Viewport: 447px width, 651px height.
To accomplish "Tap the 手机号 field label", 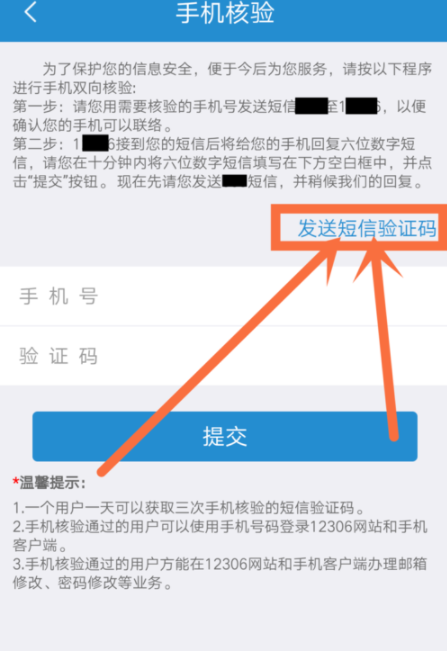I will (x=59, y=296).
